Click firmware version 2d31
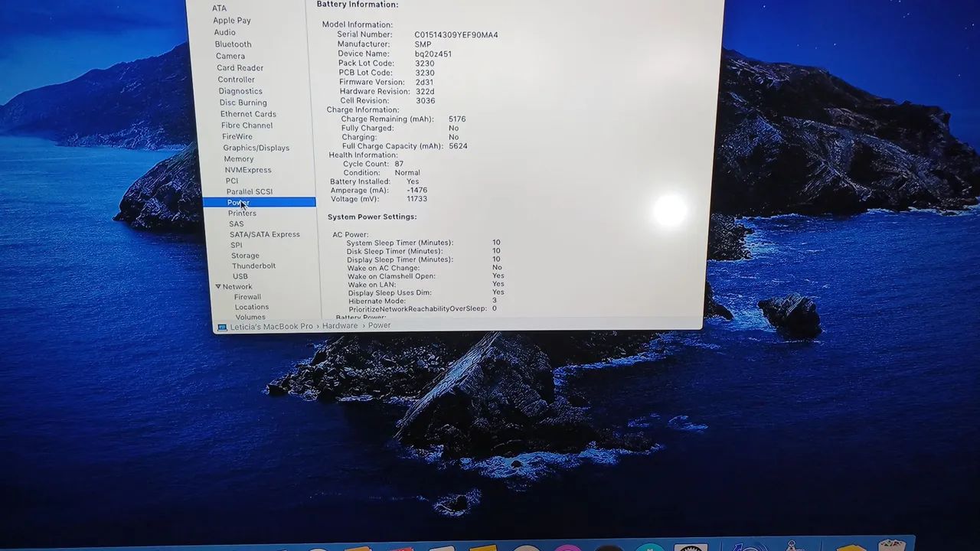The image size is (980, 551). click(x=424, y=82)
